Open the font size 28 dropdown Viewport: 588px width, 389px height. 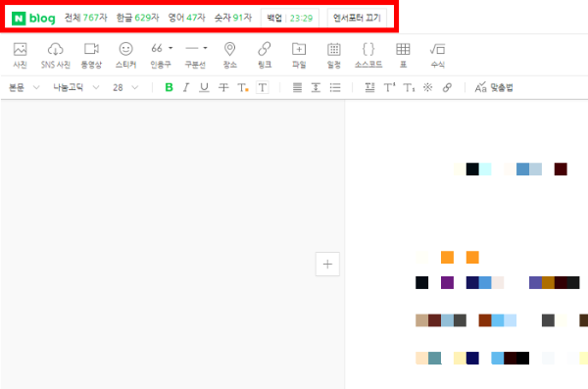(x=125, y=87)
